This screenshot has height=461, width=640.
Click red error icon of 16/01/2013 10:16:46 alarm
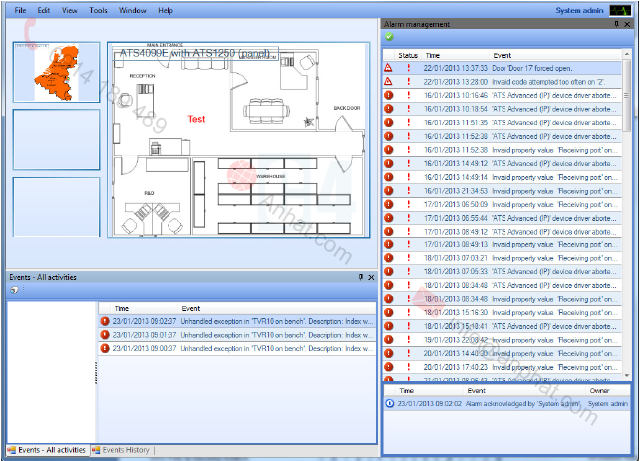389,95
